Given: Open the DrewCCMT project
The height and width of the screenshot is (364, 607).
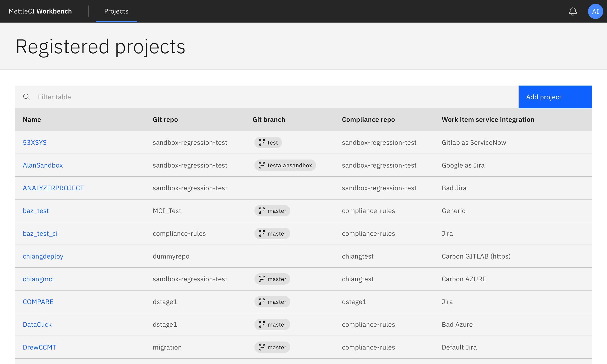Looking at the screenshot, I should click(40, 347).
